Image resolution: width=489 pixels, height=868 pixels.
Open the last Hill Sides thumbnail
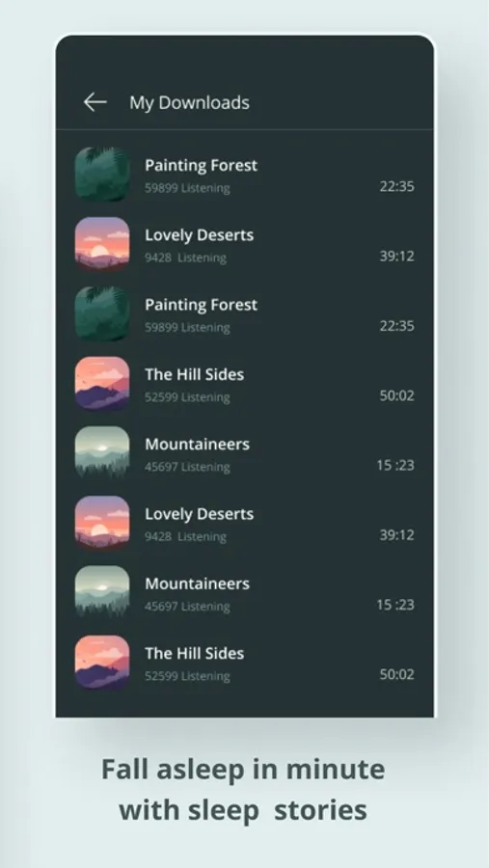coord(102,662)
